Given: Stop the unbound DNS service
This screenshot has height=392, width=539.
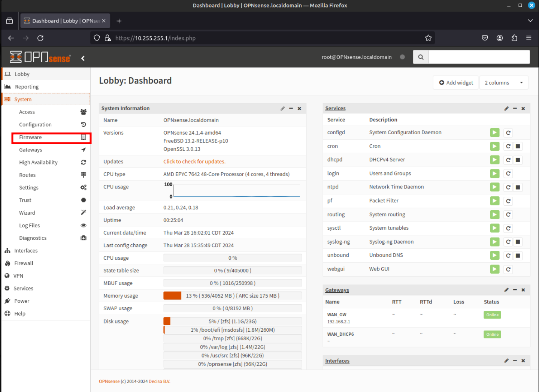Looking at the screenshot, I should tap(518, 256).
